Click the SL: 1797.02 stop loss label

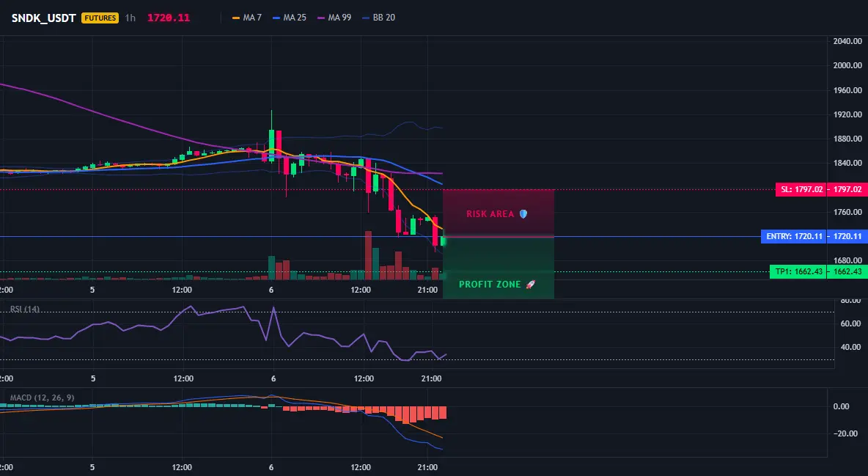tap(801, 189)
